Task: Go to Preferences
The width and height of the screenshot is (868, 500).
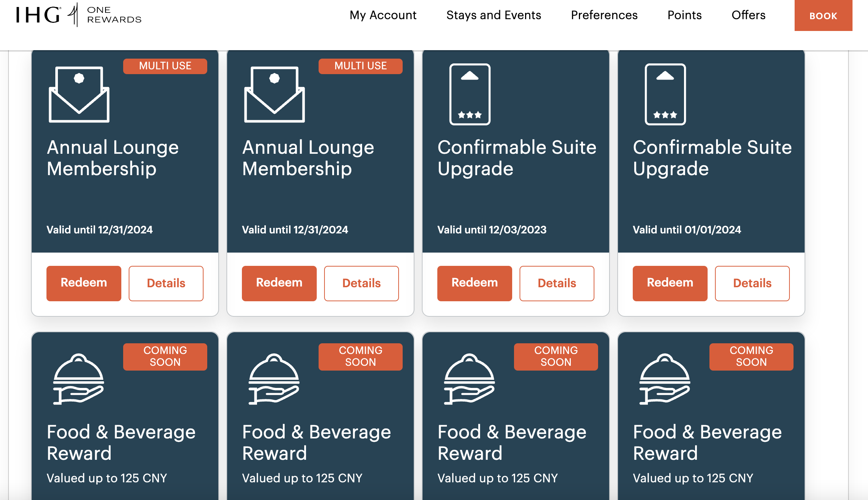Action: point(604,15)
